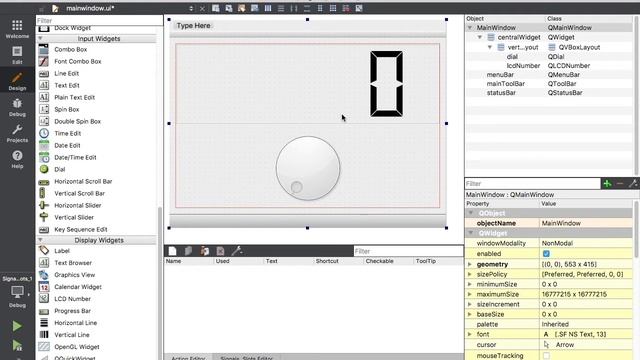Collapse the Display Widgets category
The height and width of the screenshot is (360, 640).
point(40,240)
